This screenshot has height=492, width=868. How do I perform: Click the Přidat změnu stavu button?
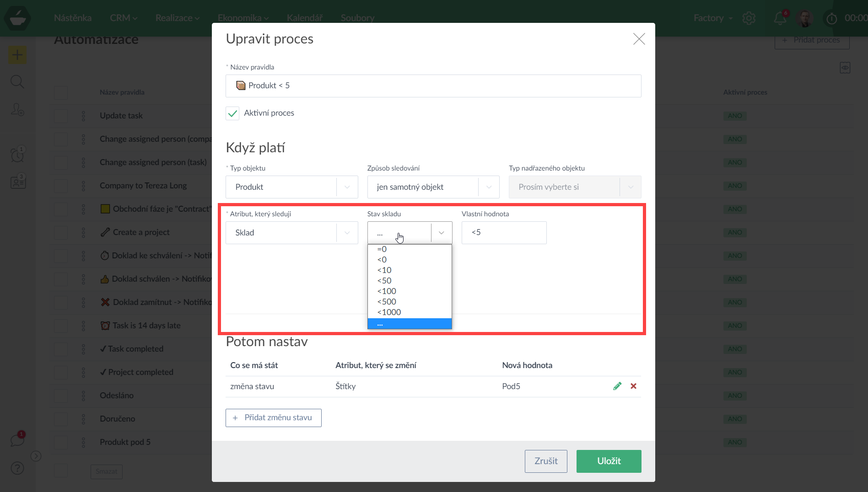click(x=273, y=417)
